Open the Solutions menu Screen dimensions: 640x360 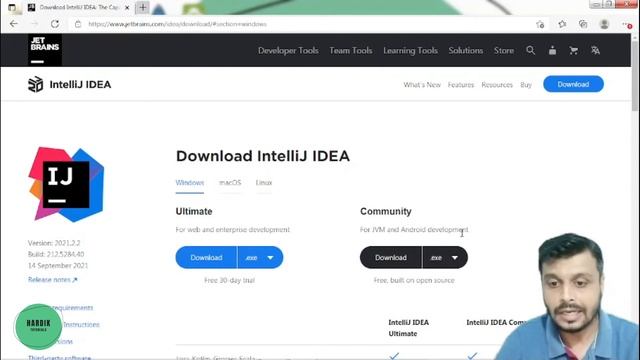(466, 50)
